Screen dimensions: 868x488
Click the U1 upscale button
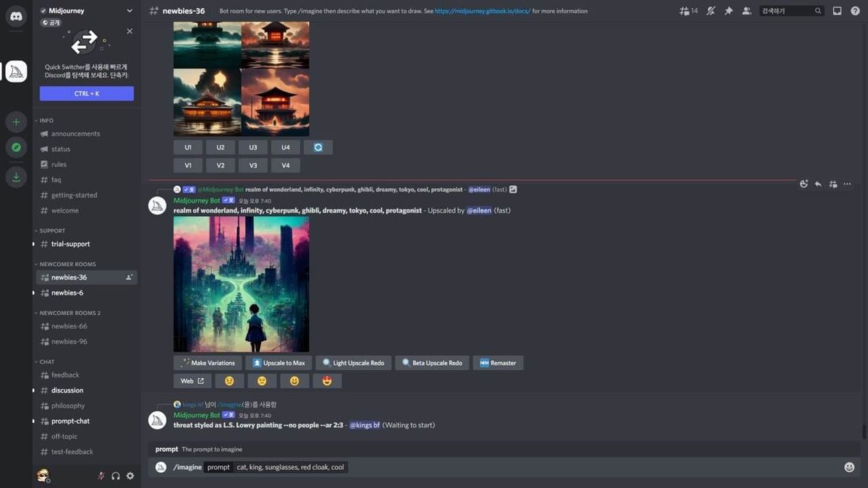pos(188,147)
